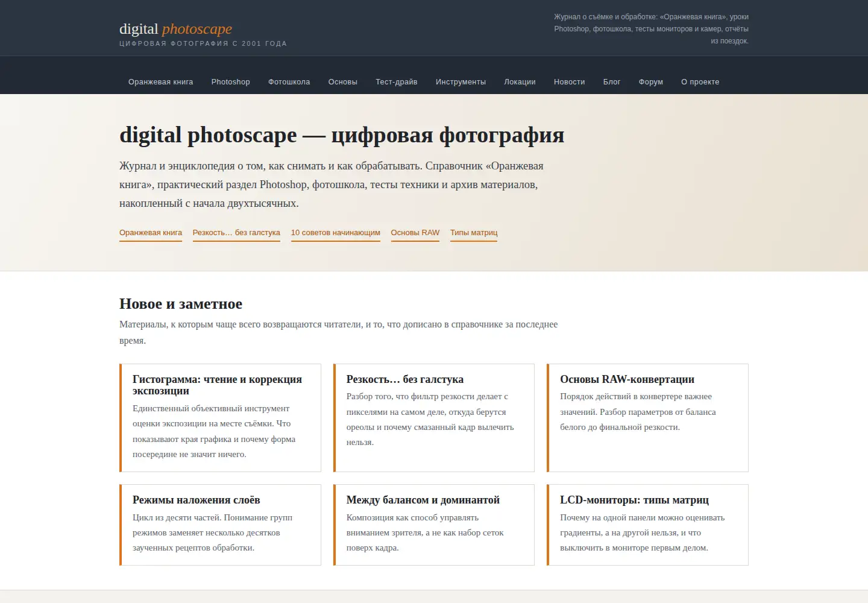Follow the Резкость… без галстука quick link

point(236,233)
